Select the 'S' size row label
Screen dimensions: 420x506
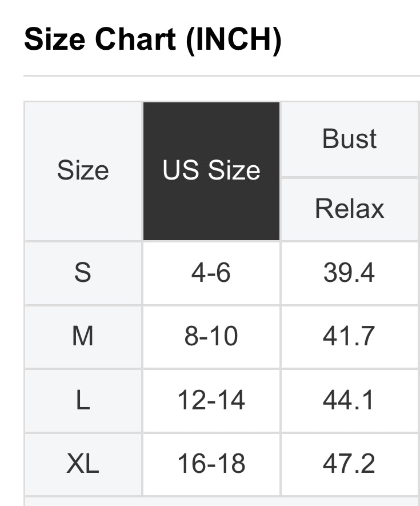83,273
